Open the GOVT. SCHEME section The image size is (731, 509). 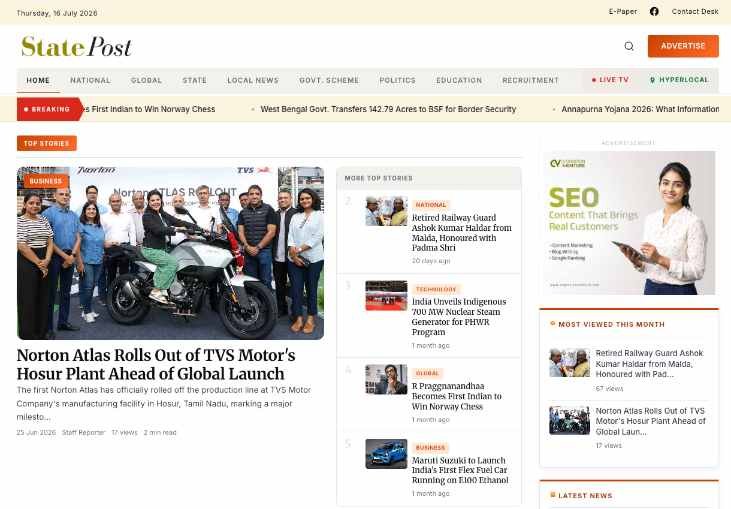tap(329, 80)
